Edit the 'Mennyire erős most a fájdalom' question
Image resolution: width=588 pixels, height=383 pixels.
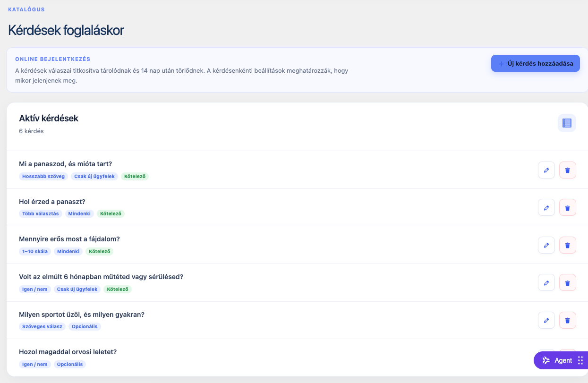(x=546, y=245)
